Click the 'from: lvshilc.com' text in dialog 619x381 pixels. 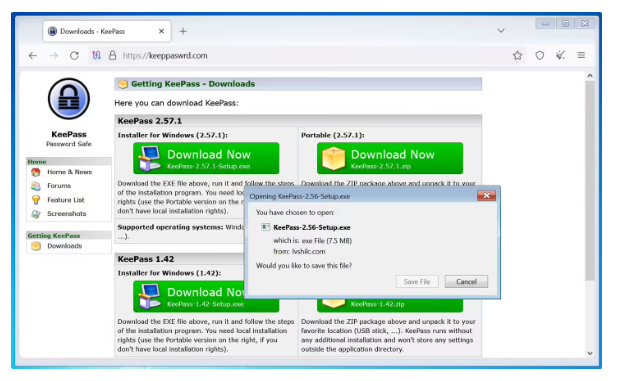pos(299,251)
